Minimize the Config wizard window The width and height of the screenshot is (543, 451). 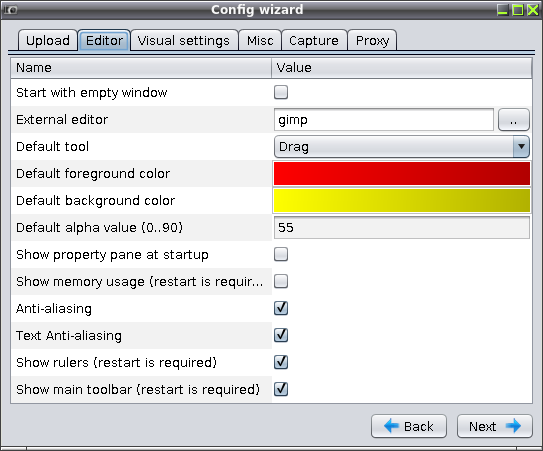click(x=502, y=10)
